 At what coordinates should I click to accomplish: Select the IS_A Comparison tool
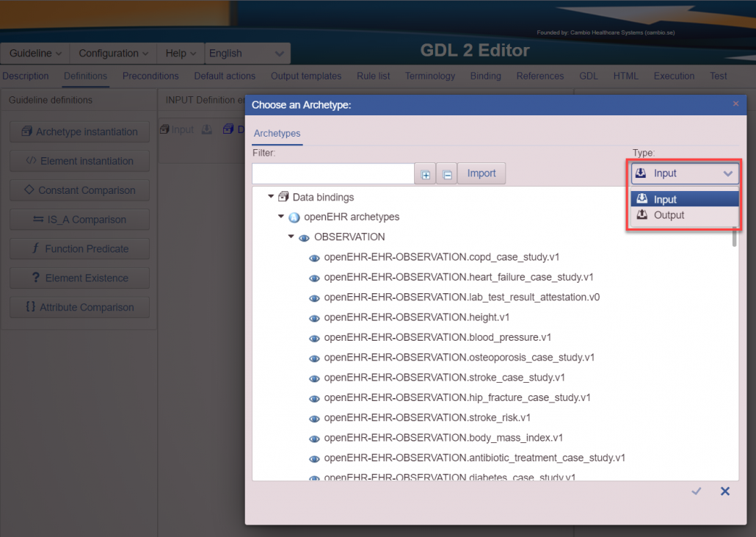(79, 219)
